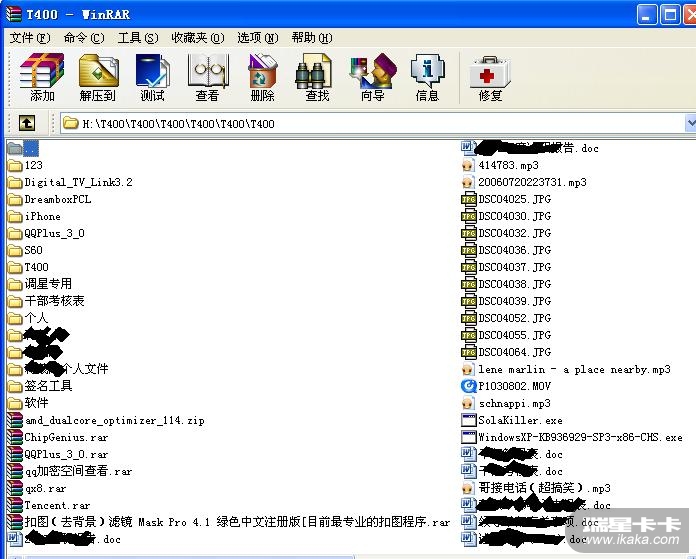Minimize the WinRAR window
The width and height of the screenshot is (696, 559).
coord(646,15)
